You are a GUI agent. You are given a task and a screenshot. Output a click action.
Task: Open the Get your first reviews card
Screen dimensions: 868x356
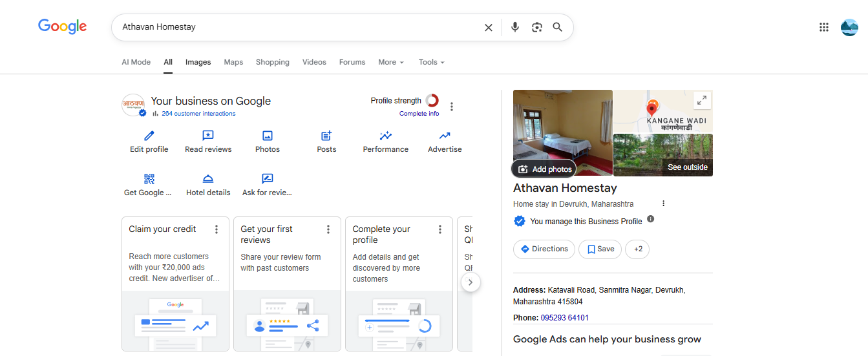(287, 284)
